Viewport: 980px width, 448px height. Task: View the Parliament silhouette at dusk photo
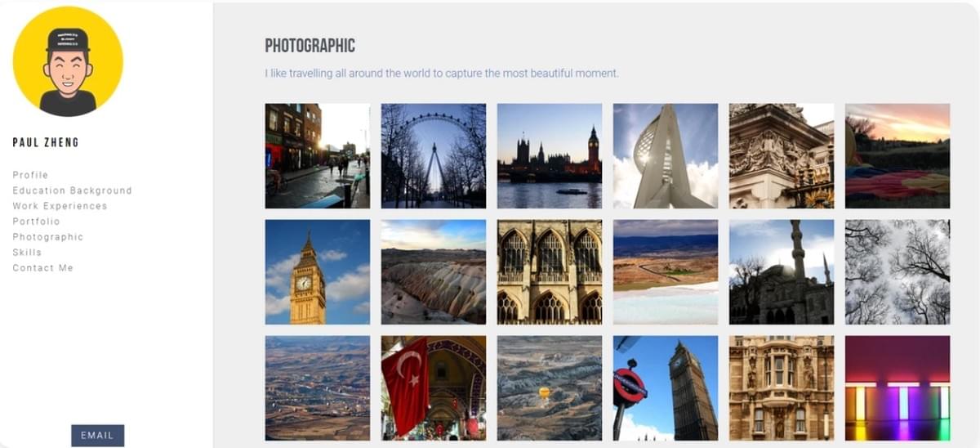click(550, 156)
